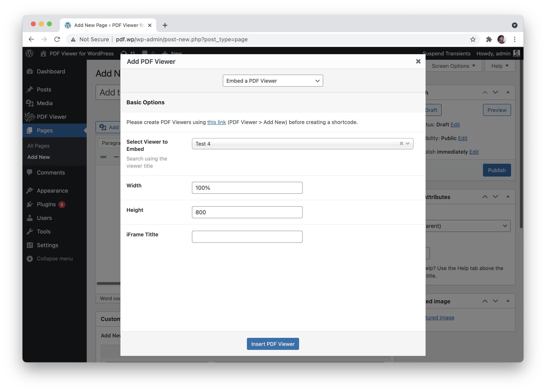Viewport: 546px width, 392px height.
Task: Click the PDF Viewer sidebar icon
Action: [x=30, y=117]
